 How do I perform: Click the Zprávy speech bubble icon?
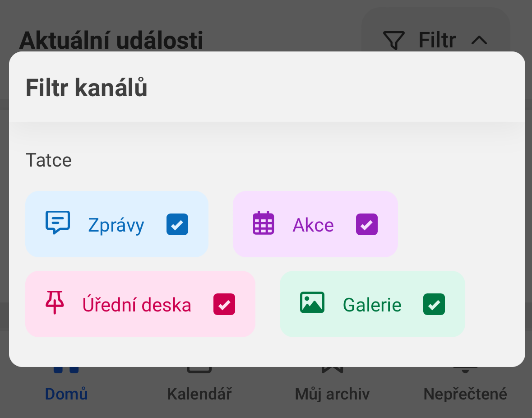58,223
